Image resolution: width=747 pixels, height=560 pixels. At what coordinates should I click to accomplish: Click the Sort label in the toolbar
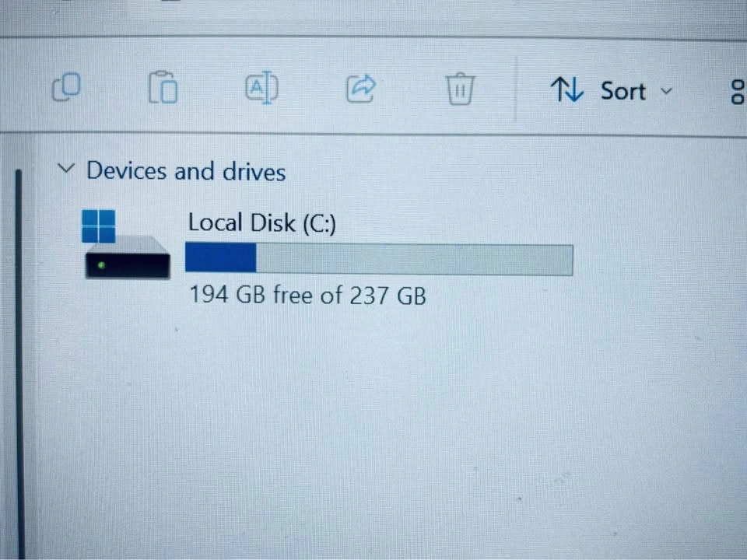[x=622, y=90]
